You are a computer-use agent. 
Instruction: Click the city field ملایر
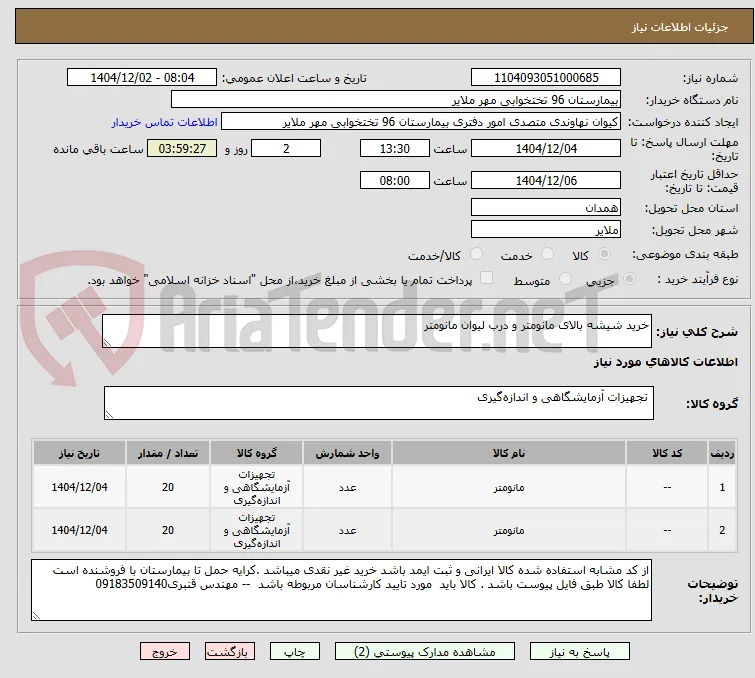546,230
